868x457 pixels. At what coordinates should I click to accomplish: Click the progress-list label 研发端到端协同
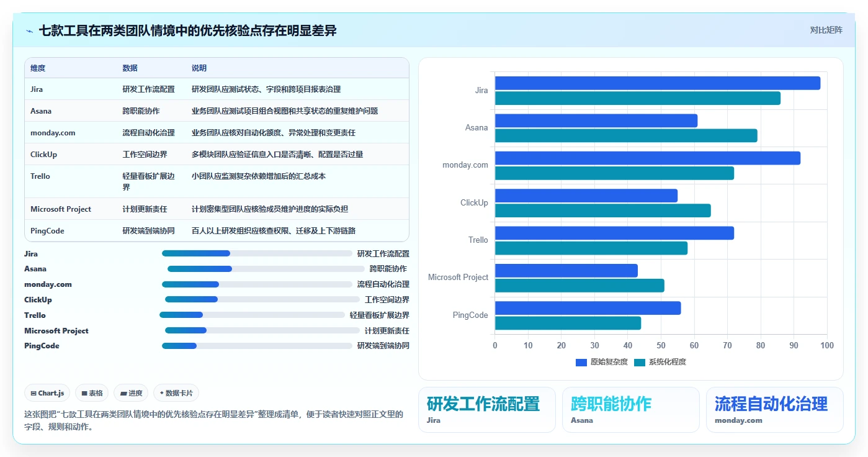click(x=383, y=346)
